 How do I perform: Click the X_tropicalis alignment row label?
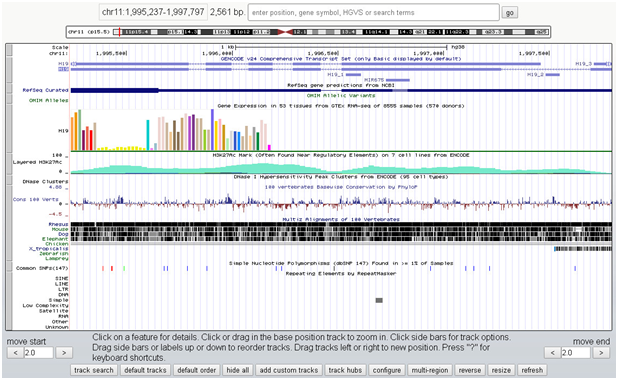tap(48, 249)
